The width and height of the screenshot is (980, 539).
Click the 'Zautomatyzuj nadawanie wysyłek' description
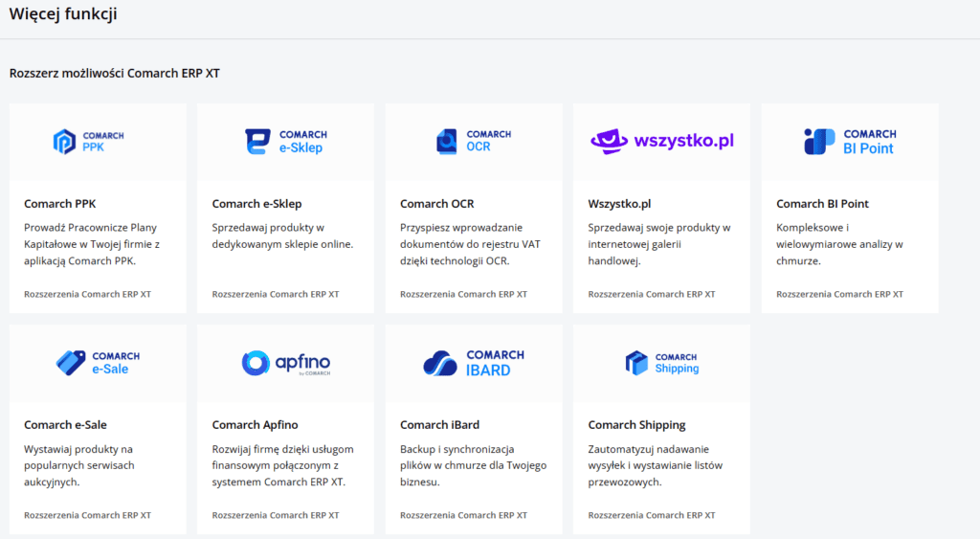pyautogui.click(x=655, y=465)
